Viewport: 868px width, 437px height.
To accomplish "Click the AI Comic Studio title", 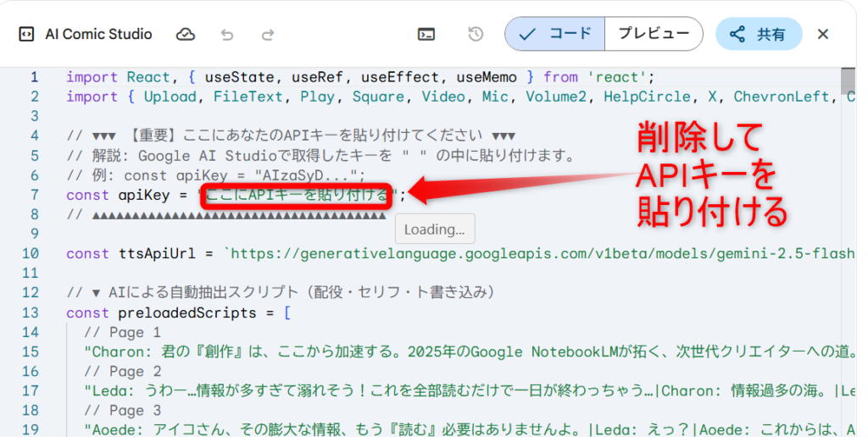I will (97, 35).
